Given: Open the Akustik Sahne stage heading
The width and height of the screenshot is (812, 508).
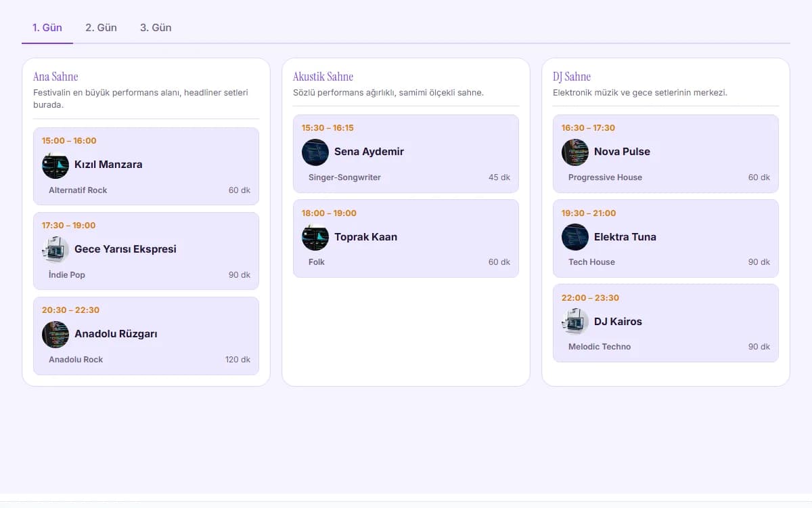Looking at the screenshot, I should pyautogui.click(x=323, y=77).
